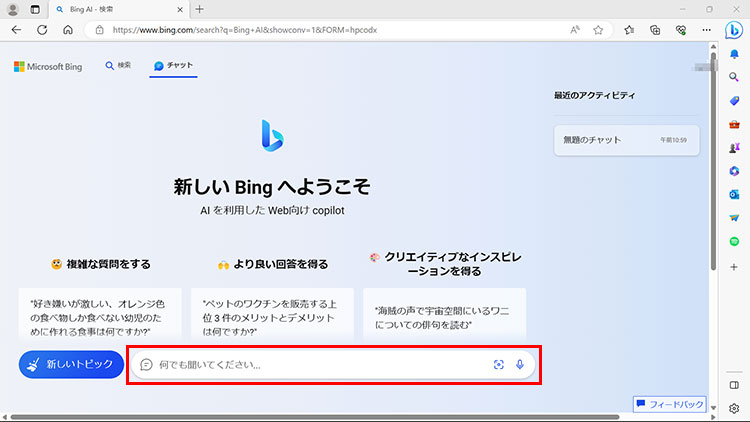The image size is (750, 422).
Task: Click the horizontal page scrollbar
Action: [x=315, y=417]
